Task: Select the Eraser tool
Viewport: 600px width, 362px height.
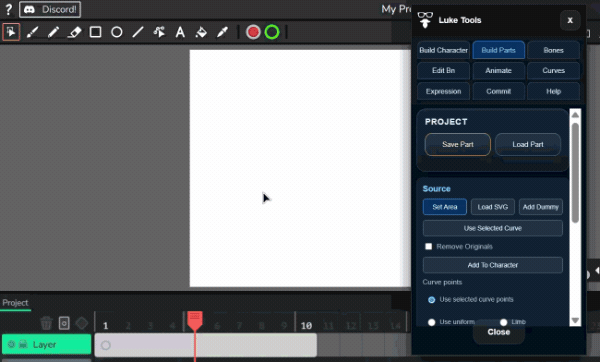Action: click(x=75, y=32)
